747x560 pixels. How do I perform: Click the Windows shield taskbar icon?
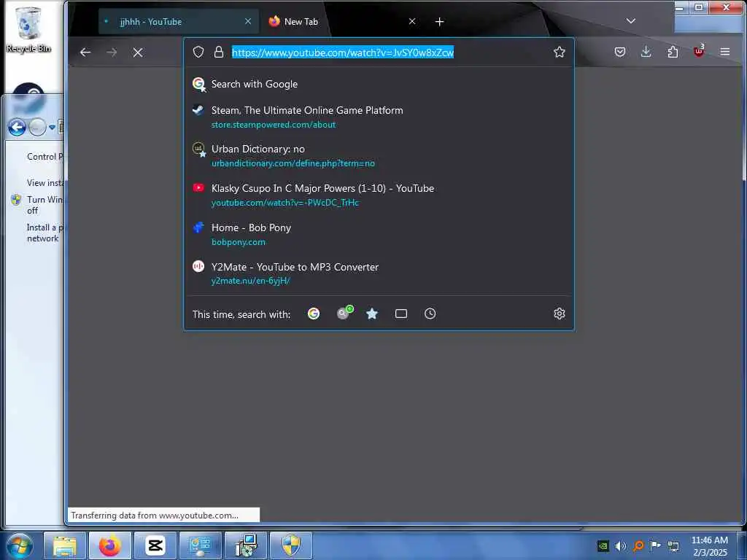291,545
